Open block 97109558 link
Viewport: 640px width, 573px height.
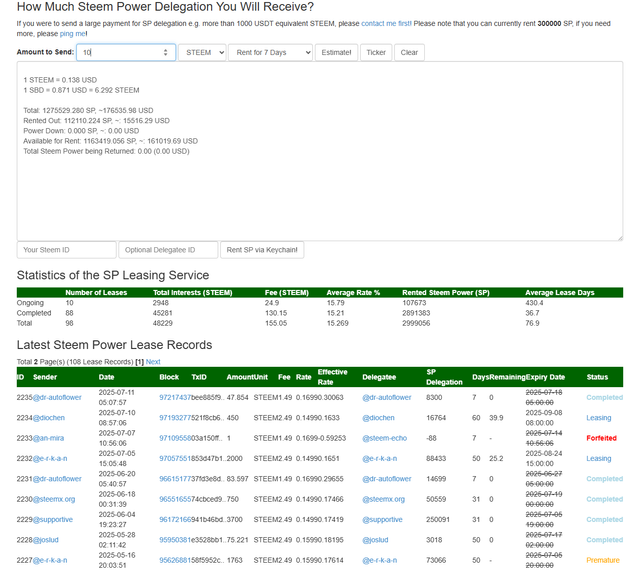175,438
